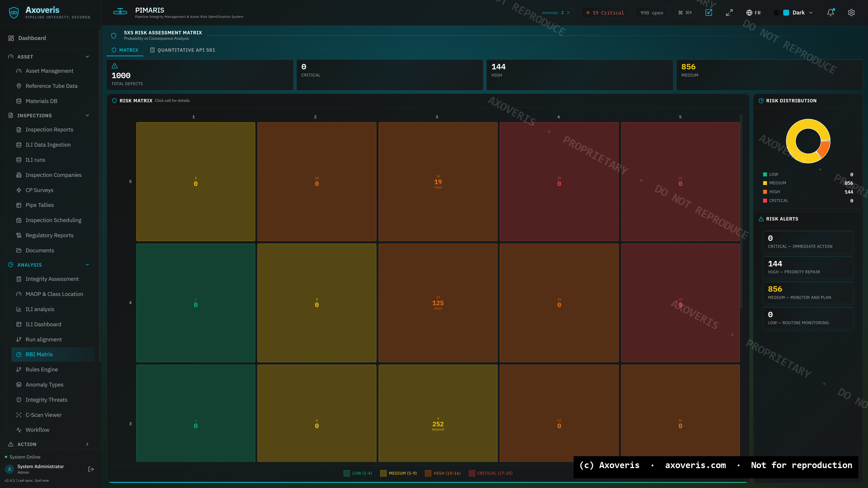The height and width of the screenshot is (488, 868).
Task: Click the risk matrix vertical scrollbar
Action: 741,211
